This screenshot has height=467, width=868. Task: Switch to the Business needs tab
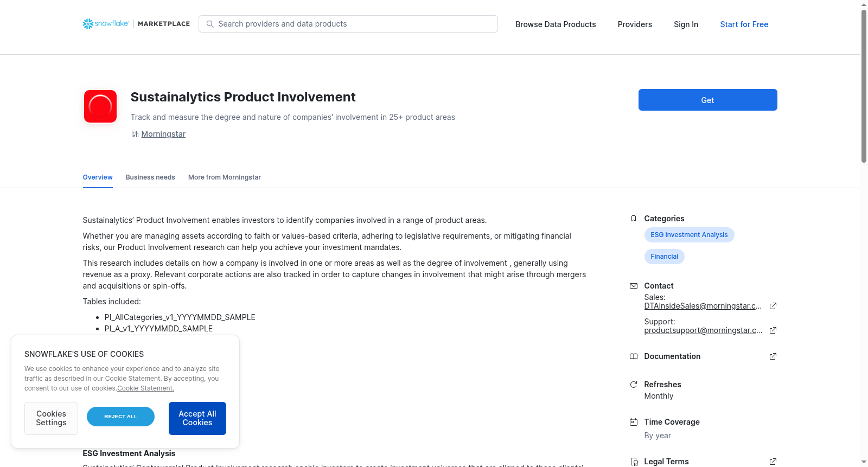pos(150,177)
